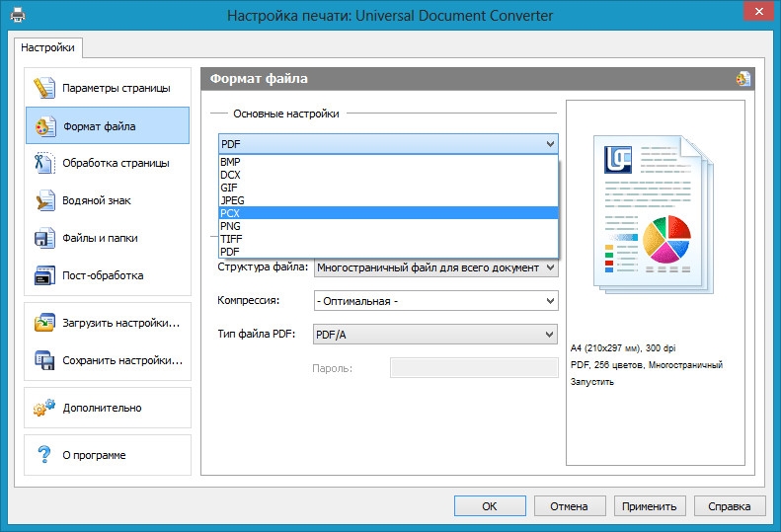781x532 pixels.
Task: Click the О программе question mark icon
Action: click(x=44, y=455)
